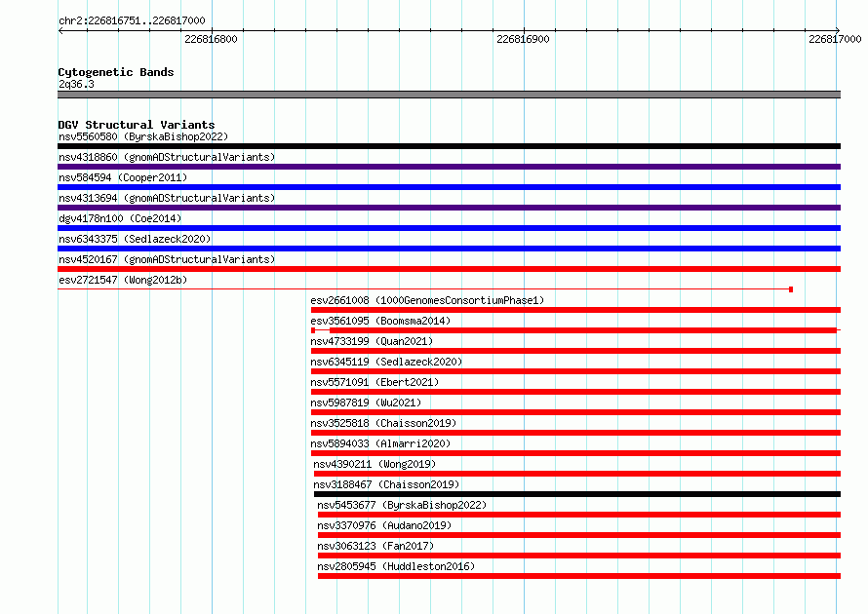This screenshot has width=868, height=614.
Task: Click the purple nsv4313694 variant bar
Action: click(x=449, y=208)
